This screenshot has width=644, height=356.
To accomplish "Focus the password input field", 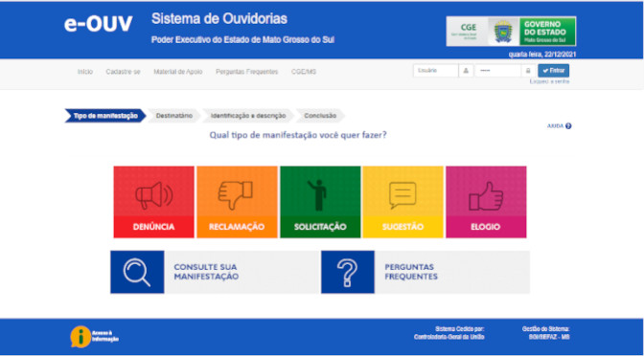I will click(x=497, y=71).
